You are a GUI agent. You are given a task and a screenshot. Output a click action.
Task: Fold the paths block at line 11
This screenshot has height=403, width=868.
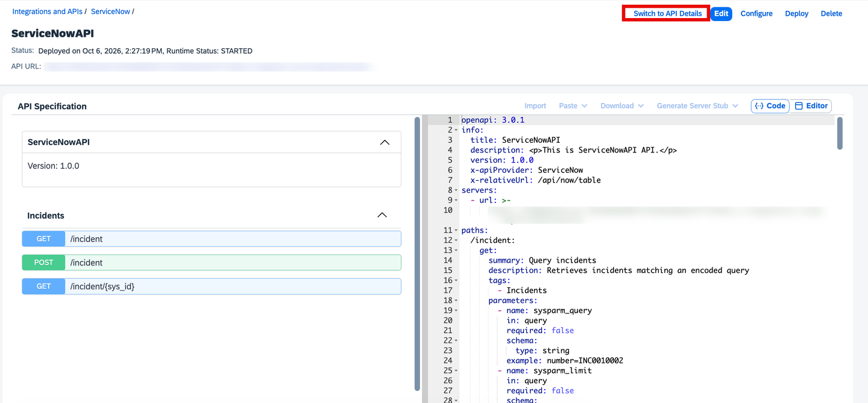pyautogui.click(x=457, y=230)
